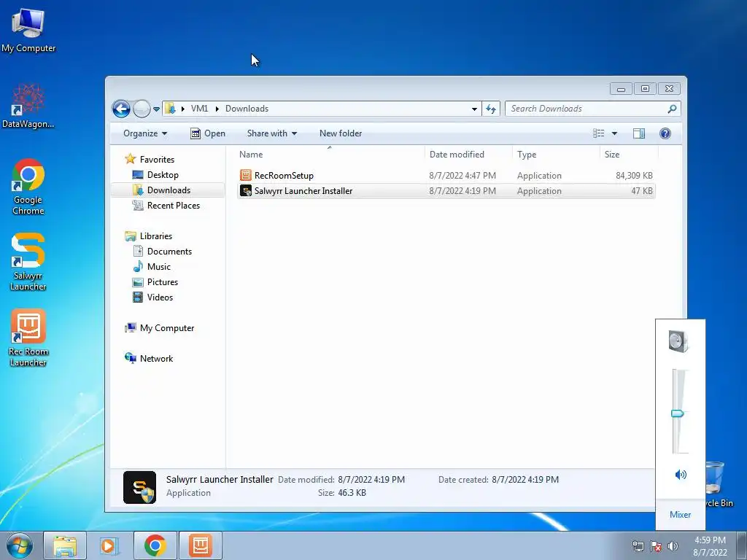The image size is (747, 560).
Task: Change view icon in toolbar
Action: coord(599,133)
